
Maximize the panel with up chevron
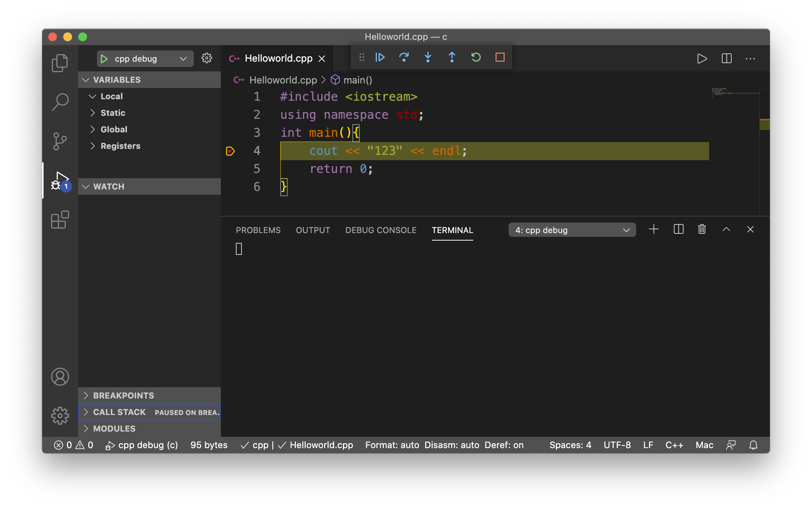click(x=726, y=230)
